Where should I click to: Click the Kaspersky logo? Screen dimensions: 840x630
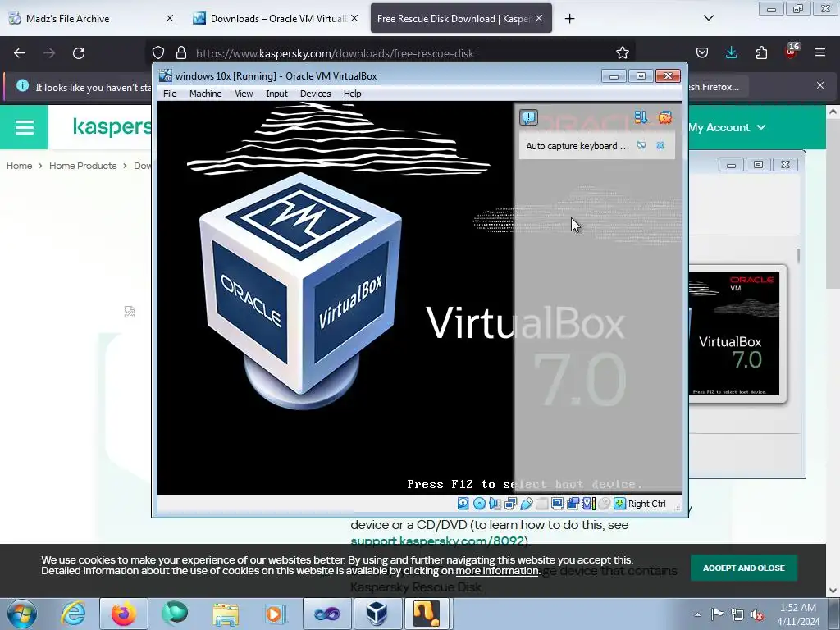click(x=112, y=127)
